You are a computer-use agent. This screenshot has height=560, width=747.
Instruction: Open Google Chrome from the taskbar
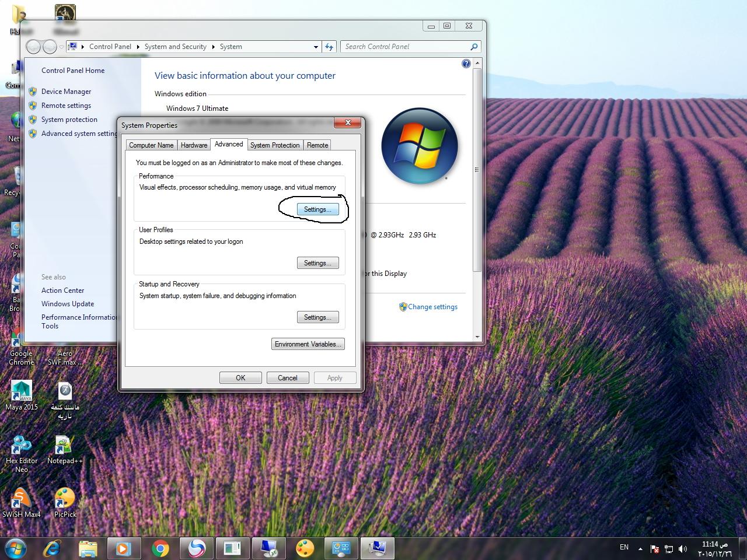(160, 548)
